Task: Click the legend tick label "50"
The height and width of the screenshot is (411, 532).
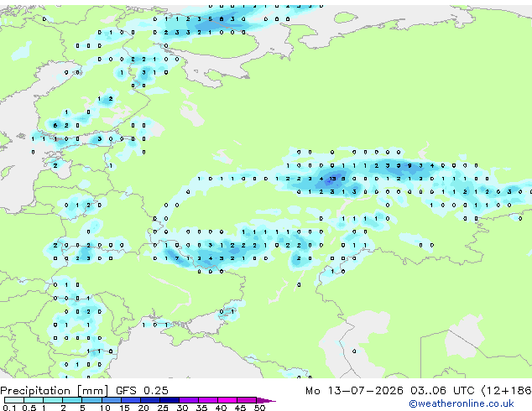Action: [259, 408]
